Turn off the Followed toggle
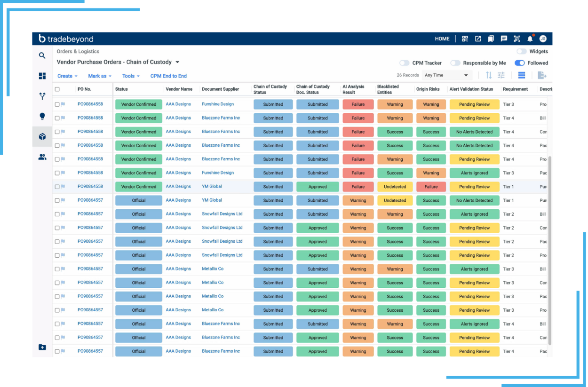Screen dimensions: 588x387 (520, 63)
